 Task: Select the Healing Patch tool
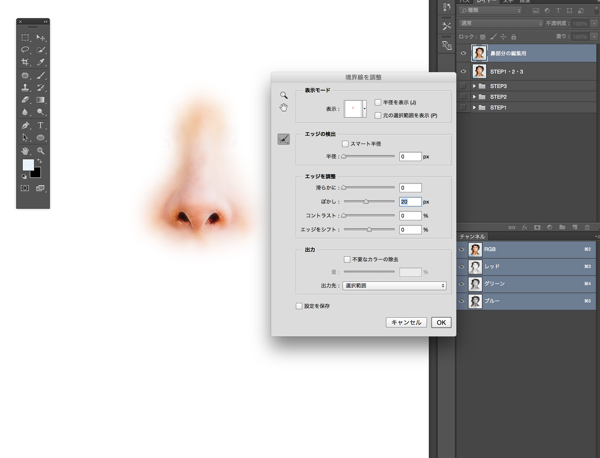(25, 75)
